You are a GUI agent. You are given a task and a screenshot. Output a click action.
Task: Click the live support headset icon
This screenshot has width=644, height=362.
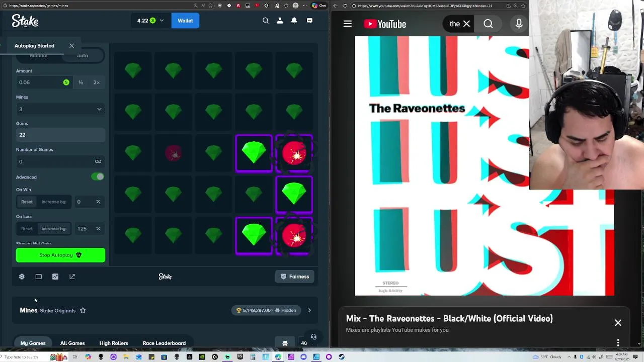[x=313, y=337]
